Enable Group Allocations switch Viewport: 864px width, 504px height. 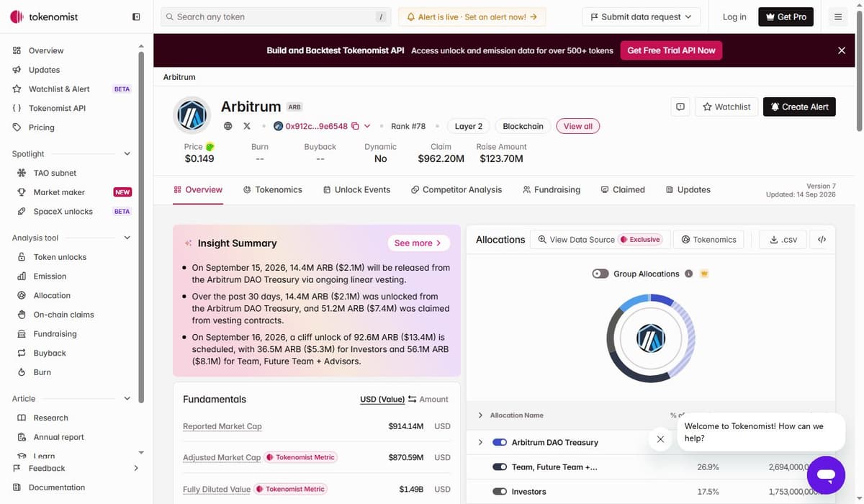point(600,274)
